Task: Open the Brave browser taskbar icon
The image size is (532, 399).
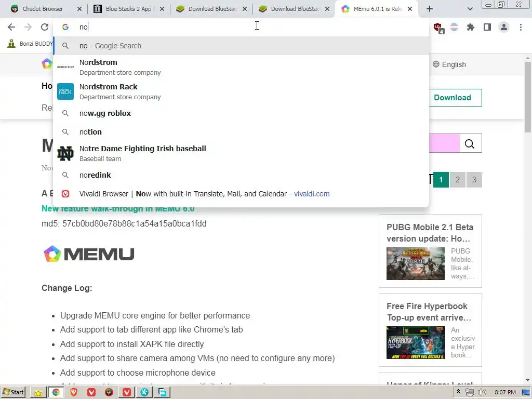Action: 74,392
